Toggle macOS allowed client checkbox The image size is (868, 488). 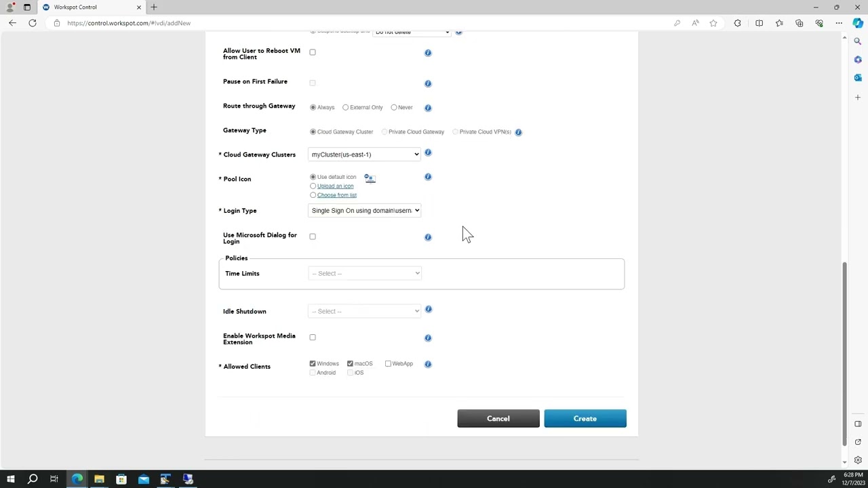(350, 364)
